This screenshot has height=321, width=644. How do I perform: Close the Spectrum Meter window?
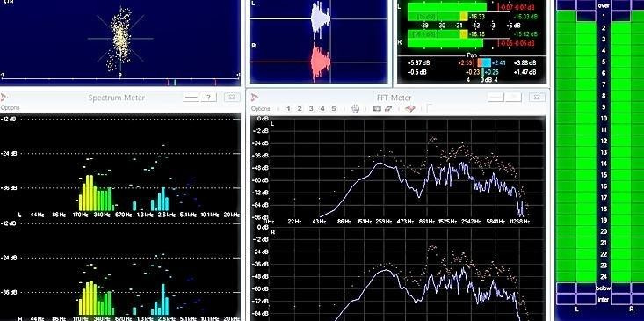click(x=232, y=97)
